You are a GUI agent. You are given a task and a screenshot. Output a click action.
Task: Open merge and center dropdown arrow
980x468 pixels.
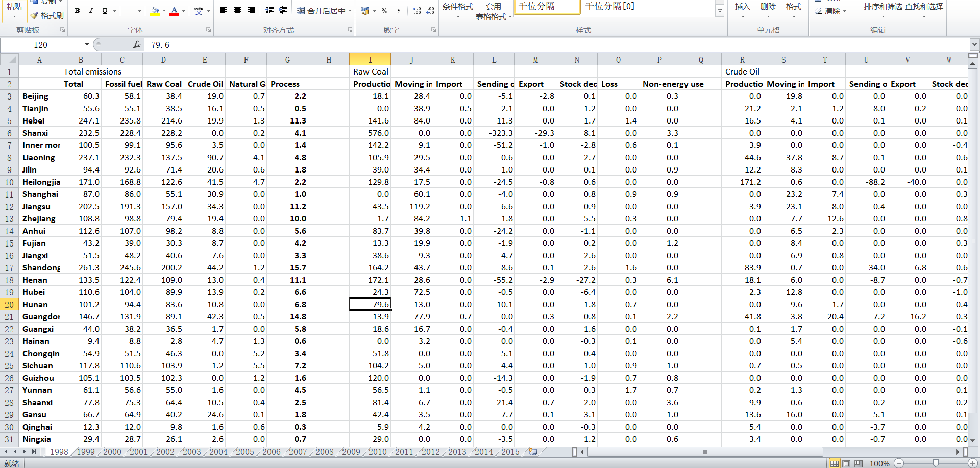coord(350,11)
